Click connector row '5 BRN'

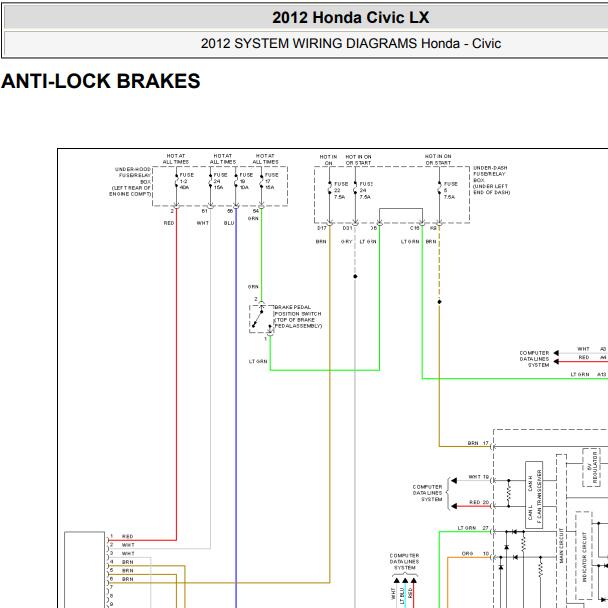click(x=122, y=570)
